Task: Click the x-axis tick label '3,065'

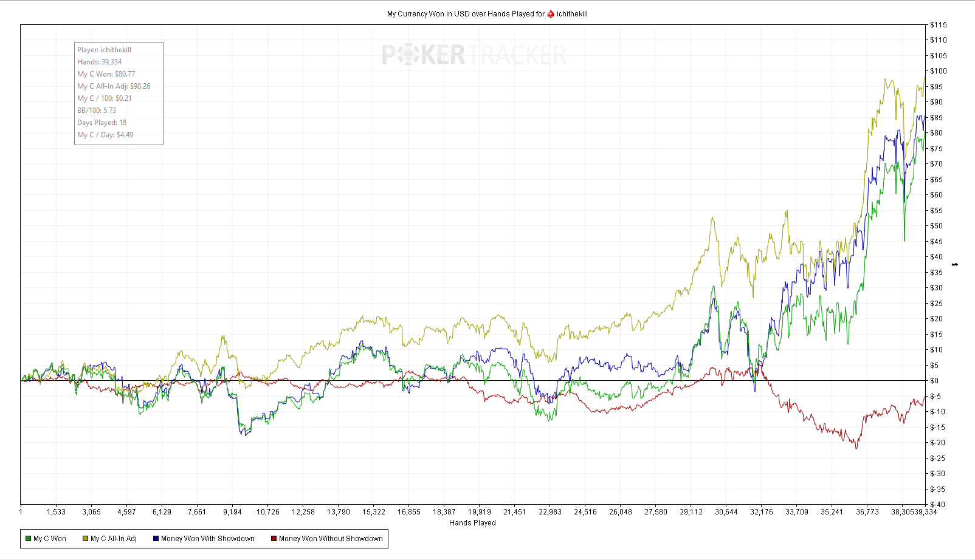Action: pyautogui.click(x=91, y=512)
